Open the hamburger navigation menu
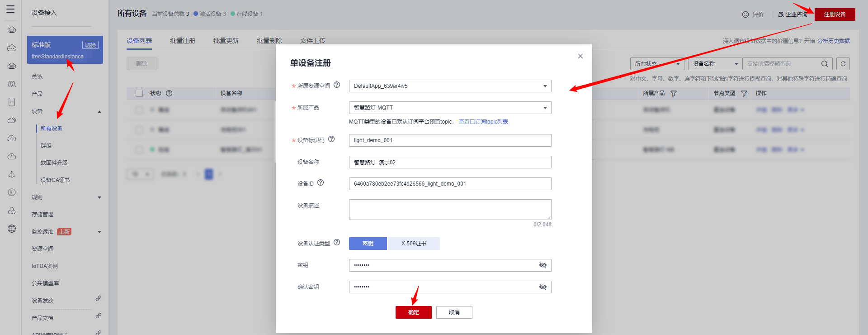Viewport: 868px width, 335px height. click(10, 9)
